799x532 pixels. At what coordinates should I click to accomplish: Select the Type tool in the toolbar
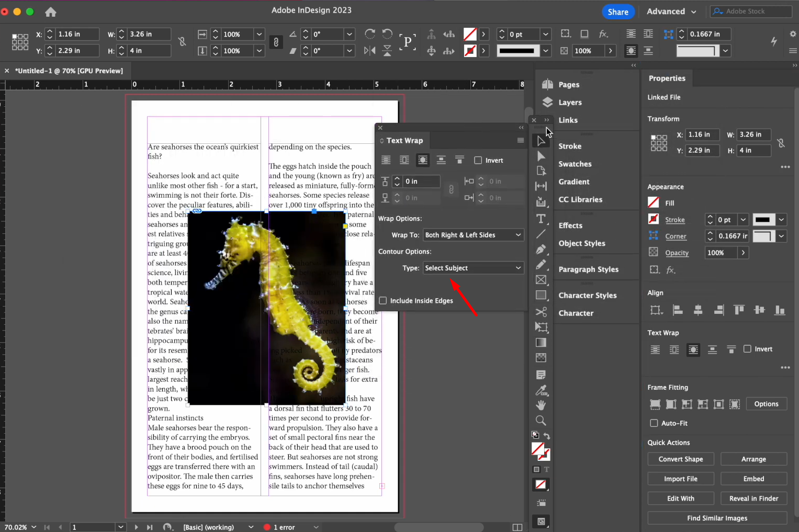(x=541, y=219)
